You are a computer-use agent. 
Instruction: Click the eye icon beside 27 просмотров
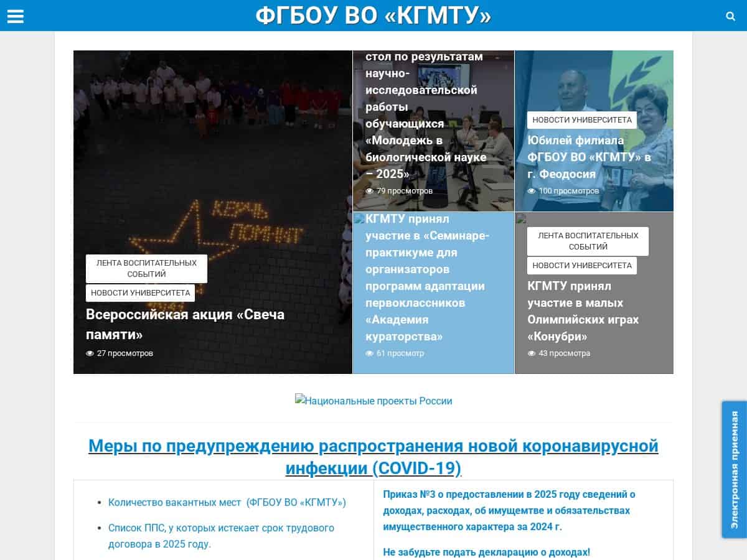coord(90,353)
